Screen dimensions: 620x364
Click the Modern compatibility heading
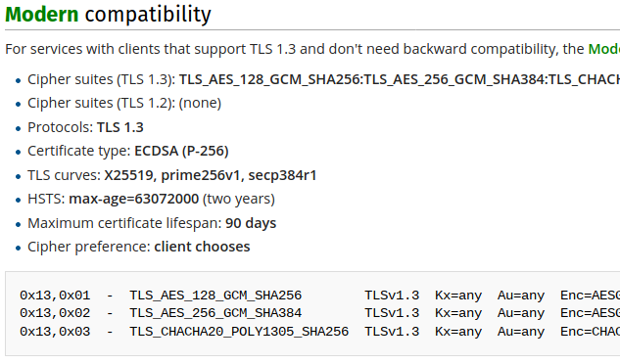click(x=108, y=15)
